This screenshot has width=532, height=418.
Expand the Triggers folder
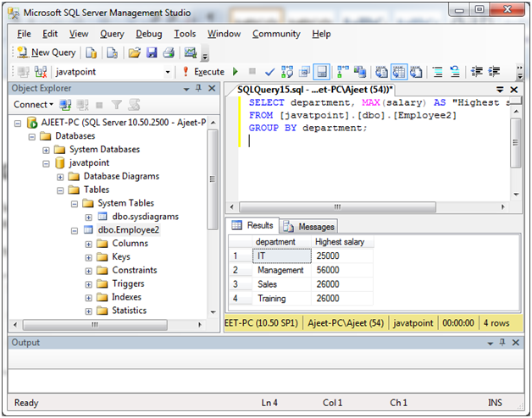pyautogui.click(x=89, y=284)
